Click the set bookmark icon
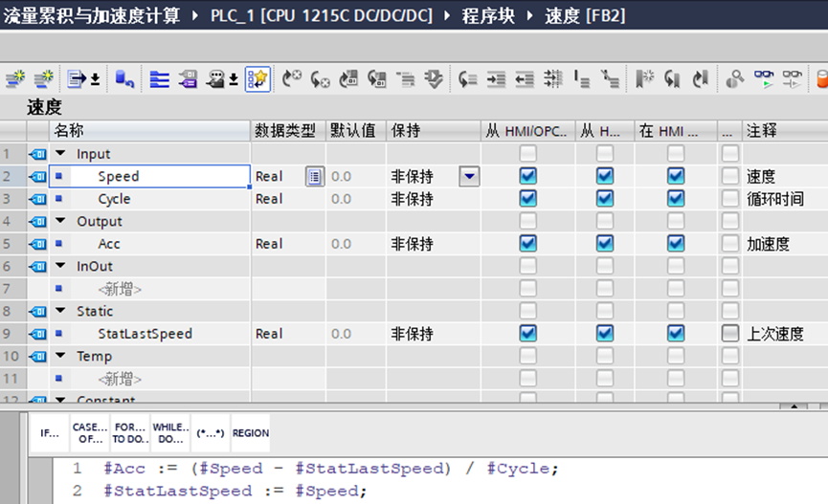This screenshot has width=828, height=504. [644, 79]
